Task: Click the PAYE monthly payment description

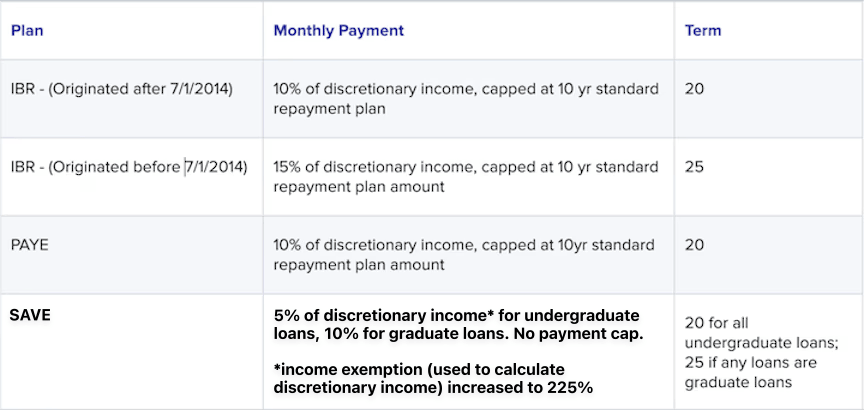Action: 464,254
